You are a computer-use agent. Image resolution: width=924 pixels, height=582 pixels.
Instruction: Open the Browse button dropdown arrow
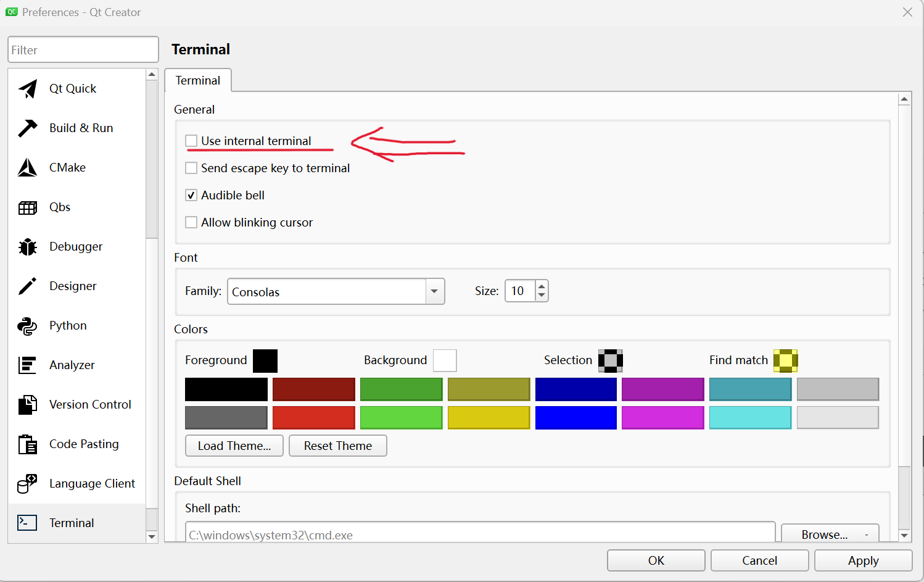867,535
